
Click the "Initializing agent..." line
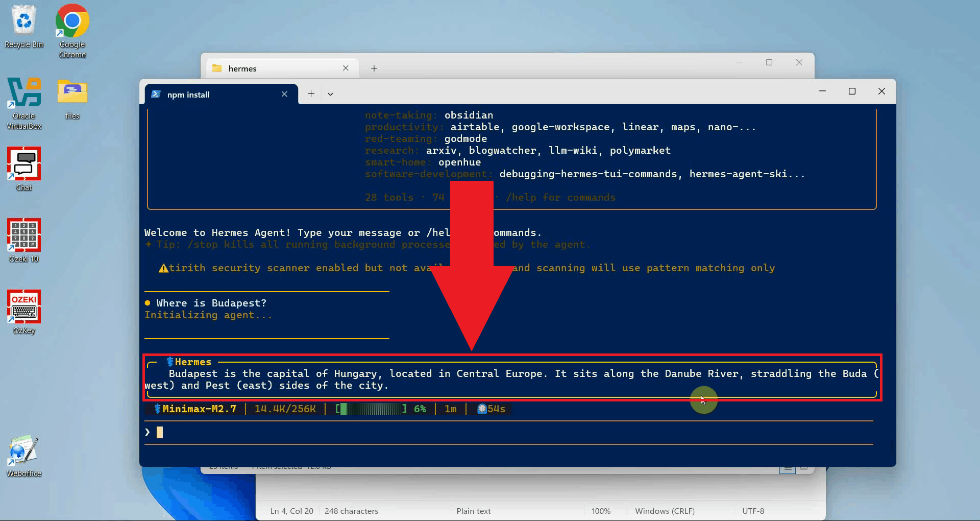coord(208,315)
